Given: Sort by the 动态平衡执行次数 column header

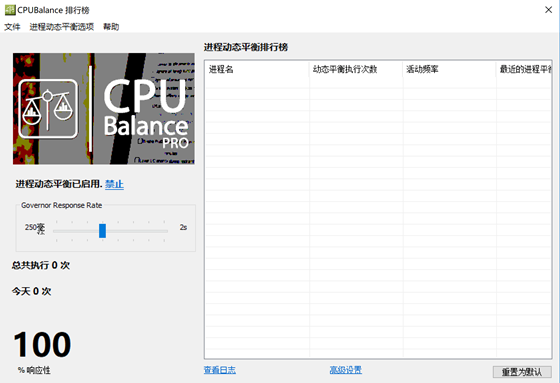Looking at the screenshot, I should point(356,69).
